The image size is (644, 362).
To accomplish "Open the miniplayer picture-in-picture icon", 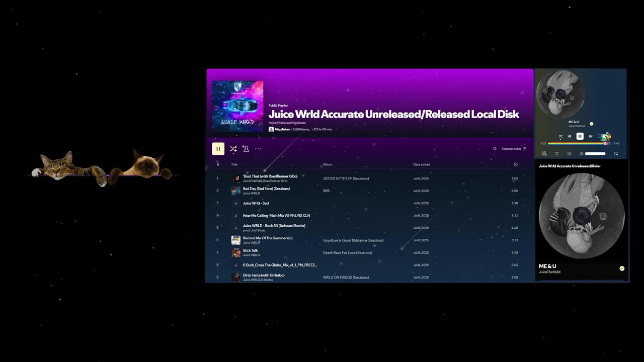I will (x=616, y=153).
